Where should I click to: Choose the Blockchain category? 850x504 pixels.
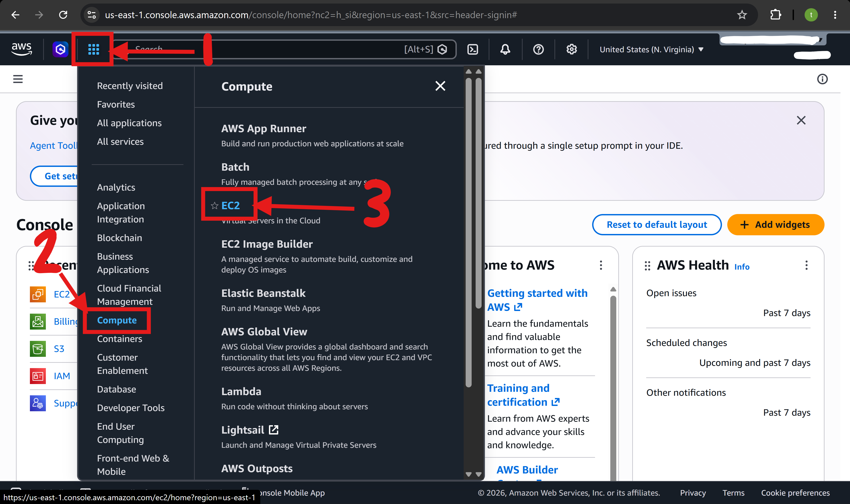point(120,238)
